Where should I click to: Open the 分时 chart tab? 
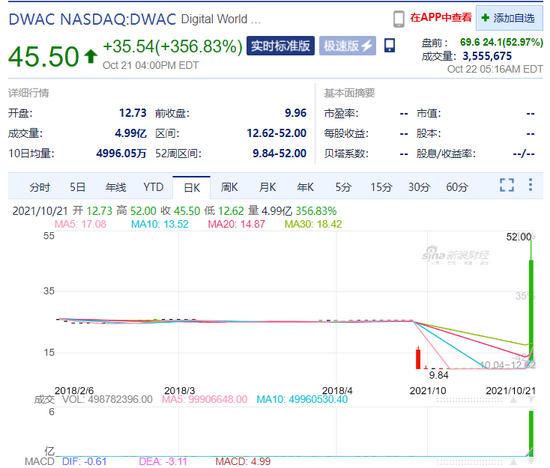click(39, 187)
